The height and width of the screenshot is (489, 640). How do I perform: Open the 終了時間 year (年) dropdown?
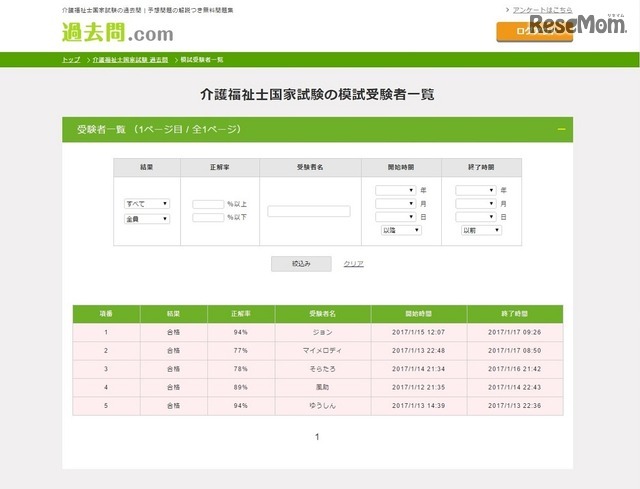coord(475,190)
